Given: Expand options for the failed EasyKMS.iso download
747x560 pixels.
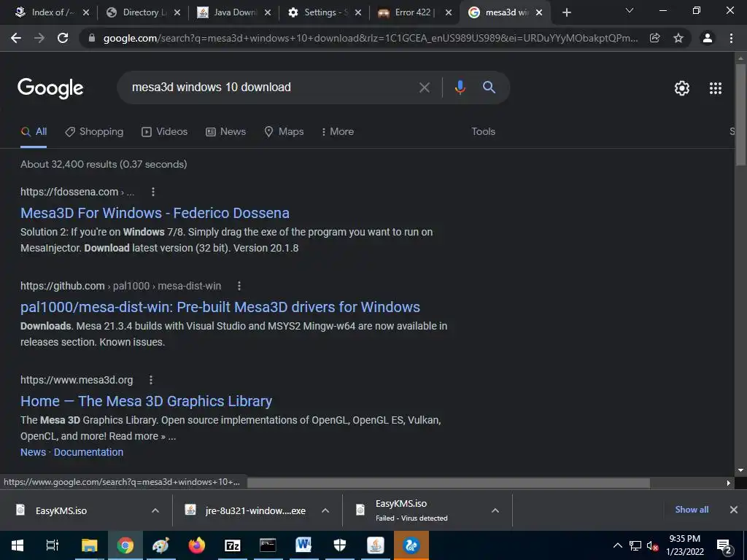Looking at the screenshot, I should 495,510.
